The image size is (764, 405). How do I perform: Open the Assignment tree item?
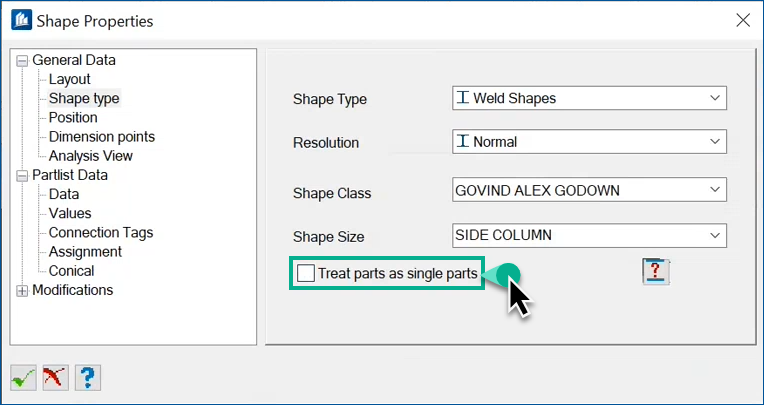[85, 252]
